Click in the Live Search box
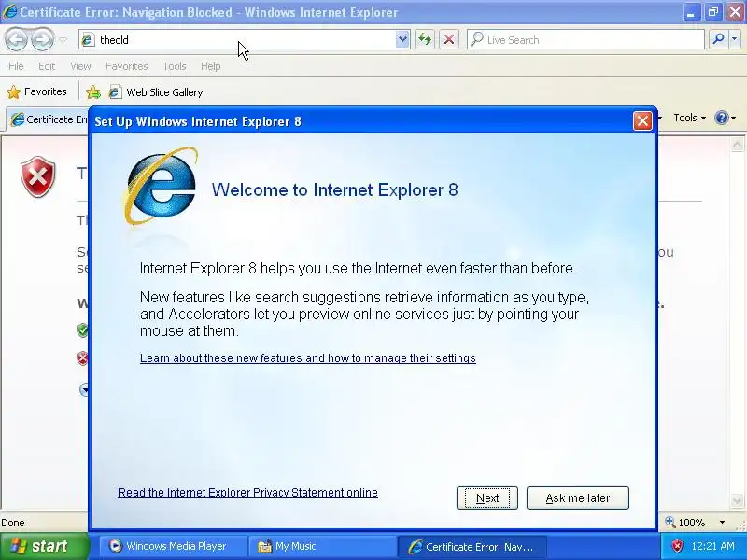747x560 pixels. click(586, 39)
